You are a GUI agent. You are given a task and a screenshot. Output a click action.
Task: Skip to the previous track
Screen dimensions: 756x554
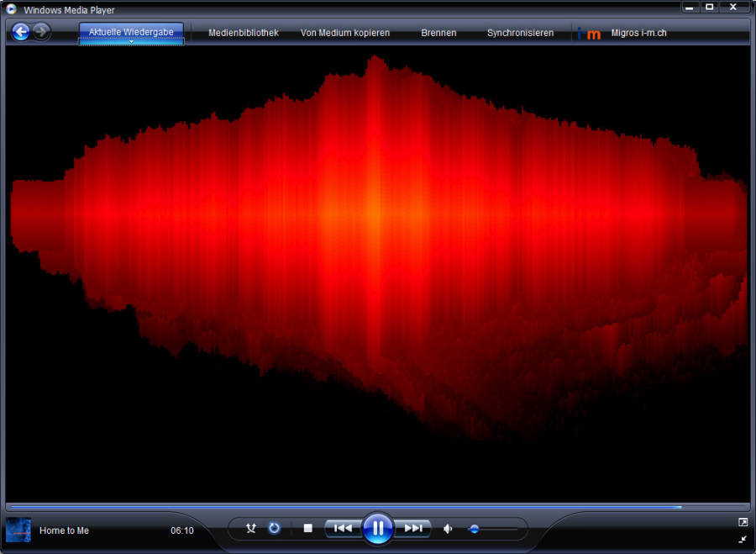[x=343, y=528]
